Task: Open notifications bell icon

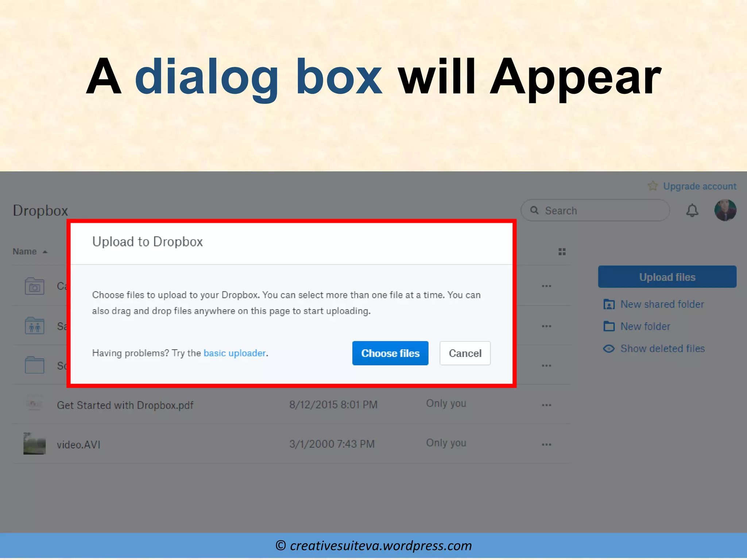Action: (692, 210)
